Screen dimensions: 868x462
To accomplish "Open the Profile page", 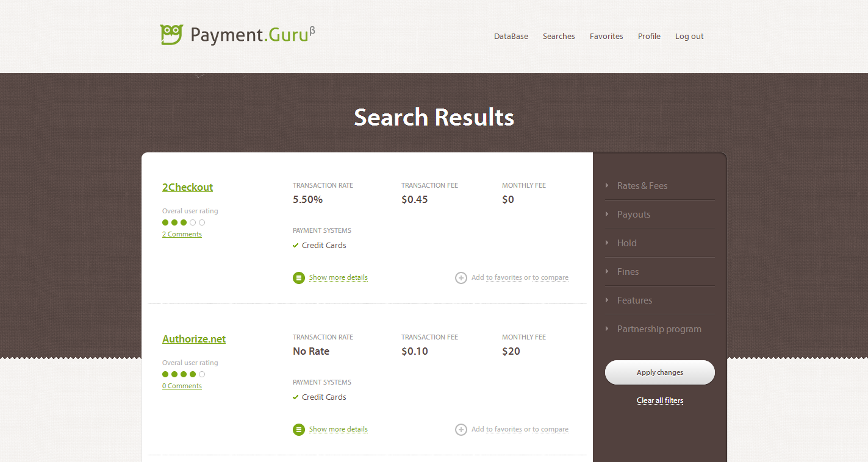I will [x=649, y=37].
